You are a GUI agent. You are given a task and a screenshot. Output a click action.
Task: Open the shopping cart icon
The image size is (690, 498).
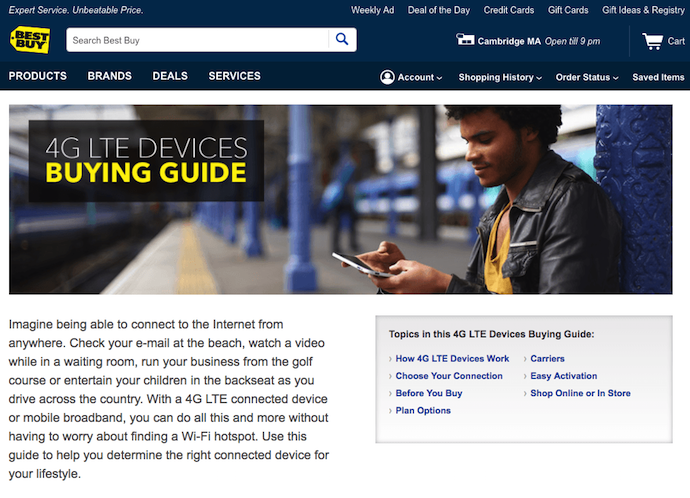point(652,41)
